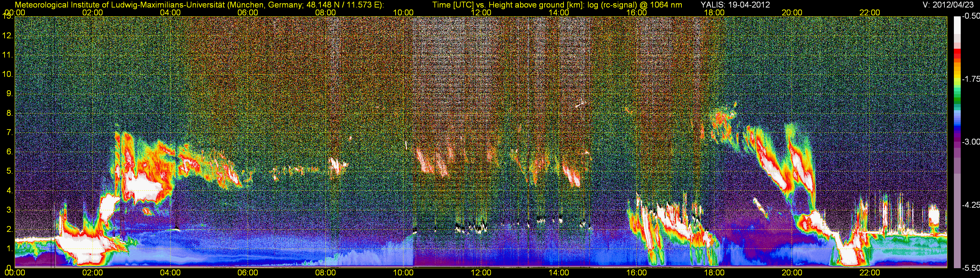Click the 22:00 label on the bottom time axis
980x278 pixels.
point(870,273)
